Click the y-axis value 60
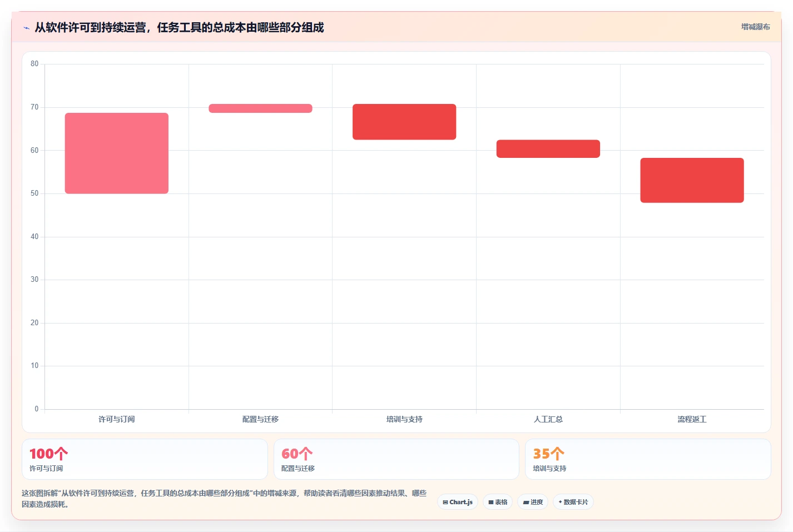Screen dimensions: 793x532 pyautogui.click(x=34, y=150)
